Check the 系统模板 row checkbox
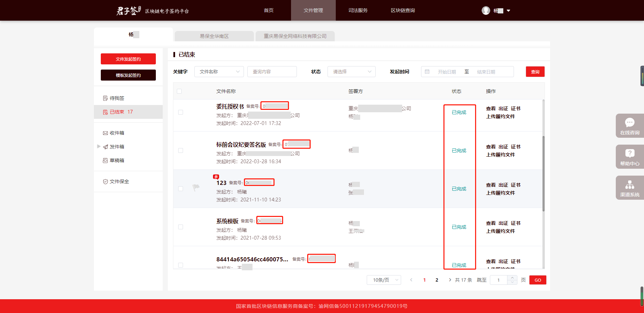644x313 pixels. [181, 227]
